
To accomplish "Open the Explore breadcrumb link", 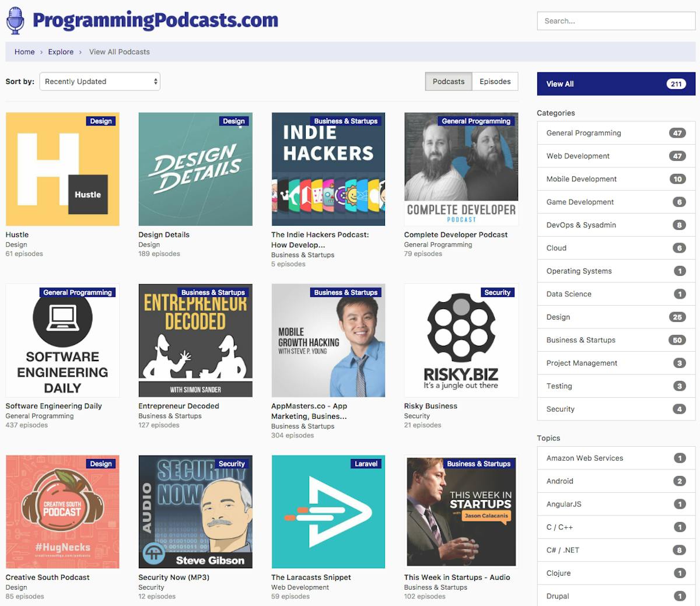I will tap(61, 52).
